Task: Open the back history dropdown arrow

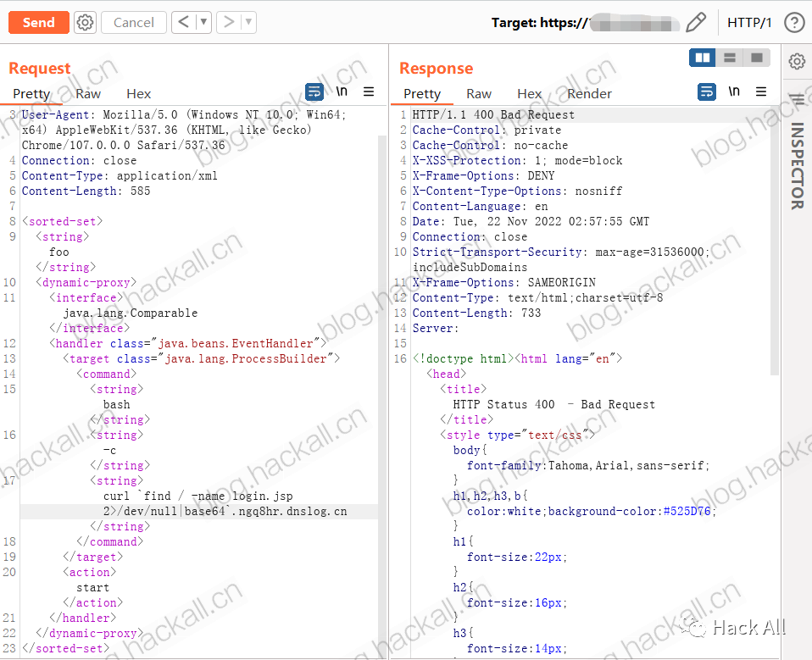Action: [x=204, y=22]
